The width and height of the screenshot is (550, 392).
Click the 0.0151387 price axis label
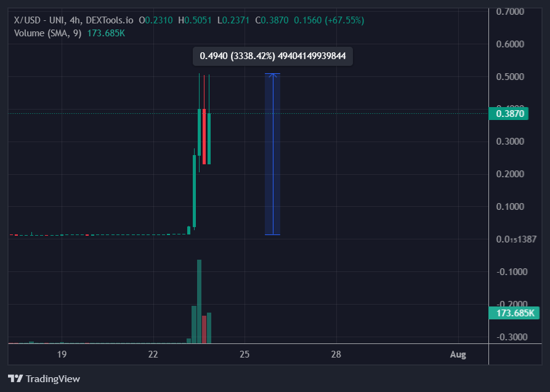[516, 239]
